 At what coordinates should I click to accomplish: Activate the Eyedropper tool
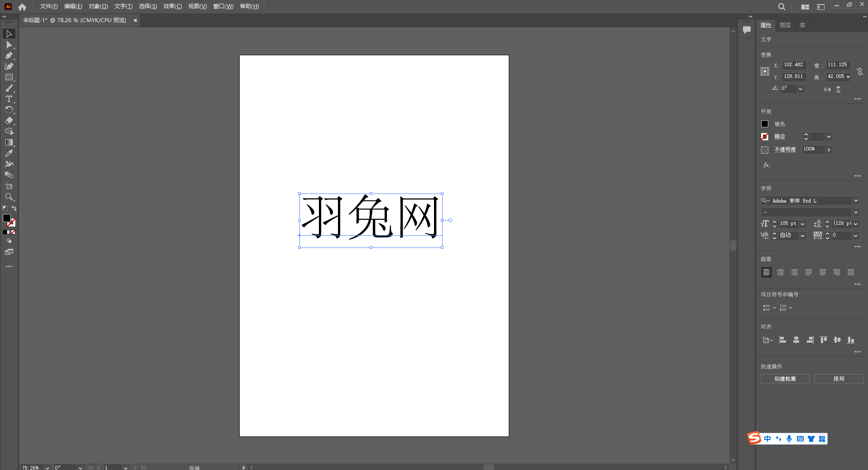point(9,154)
